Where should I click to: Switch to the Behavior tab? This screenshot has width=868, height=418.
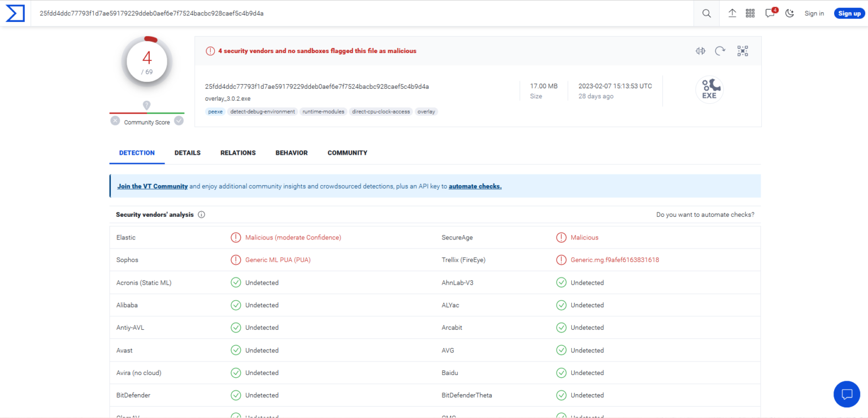pyautogui.click(x=292, y=153)
